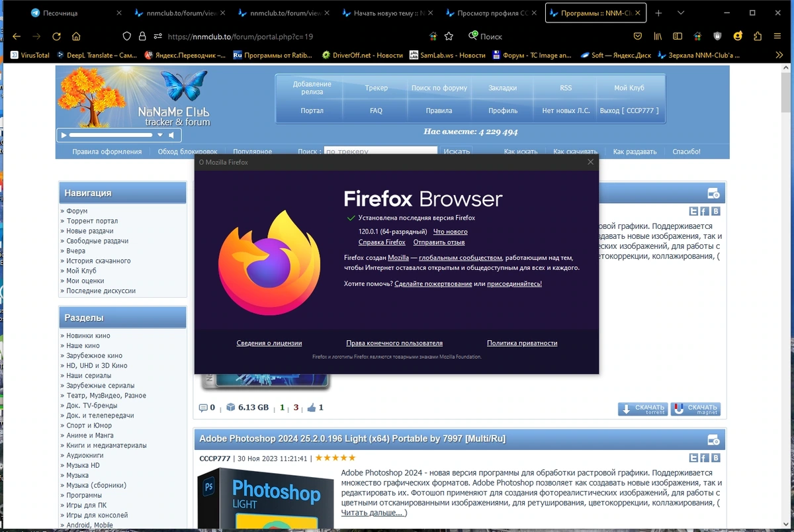Open Новые раздачи in sidebar
The image size is (794, 532).
coord(90,231)
